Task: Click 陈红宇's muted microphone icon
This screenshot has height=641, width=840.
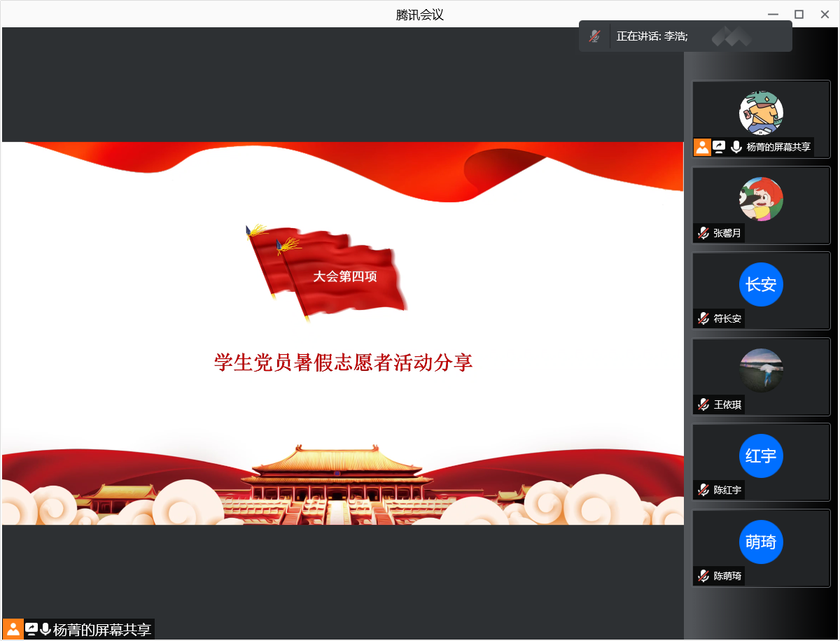Action: 703,490
